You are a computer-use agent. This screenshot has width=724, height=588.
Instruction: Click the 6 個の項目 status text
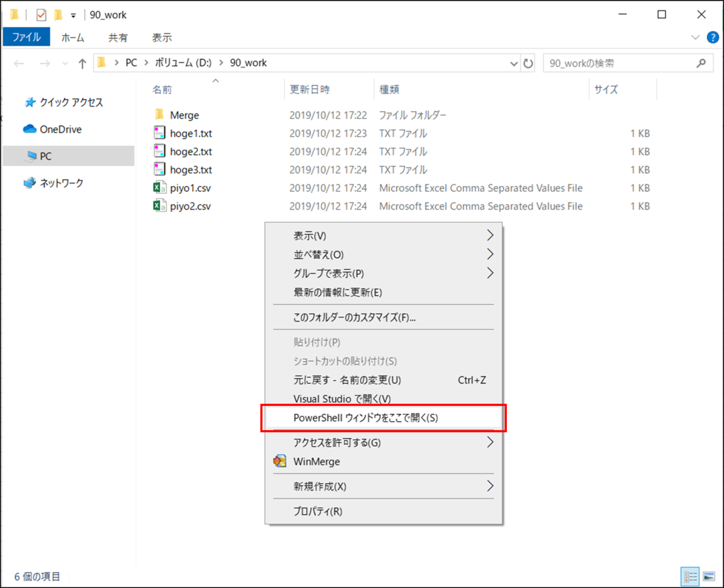click(37, 577)
